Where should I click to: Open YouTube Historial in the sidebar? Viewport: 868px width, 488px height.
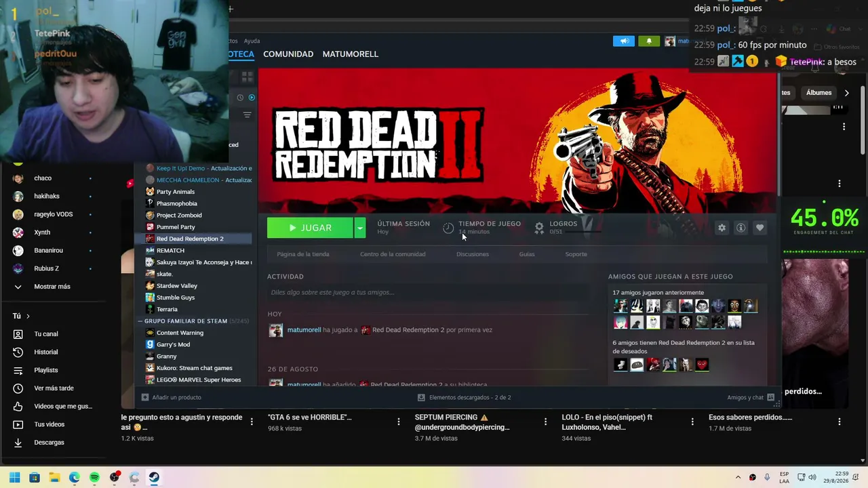[46, 352]
